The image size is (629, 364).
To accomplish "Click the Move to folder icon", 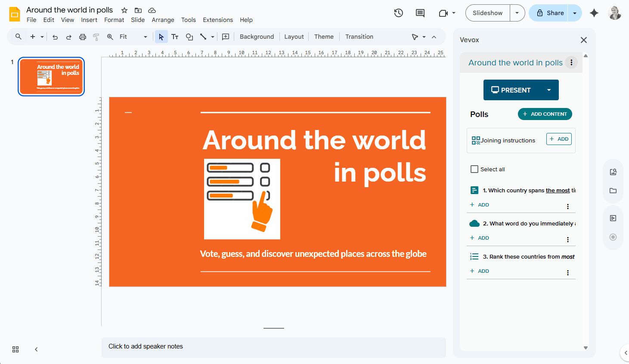I will 138,9.
